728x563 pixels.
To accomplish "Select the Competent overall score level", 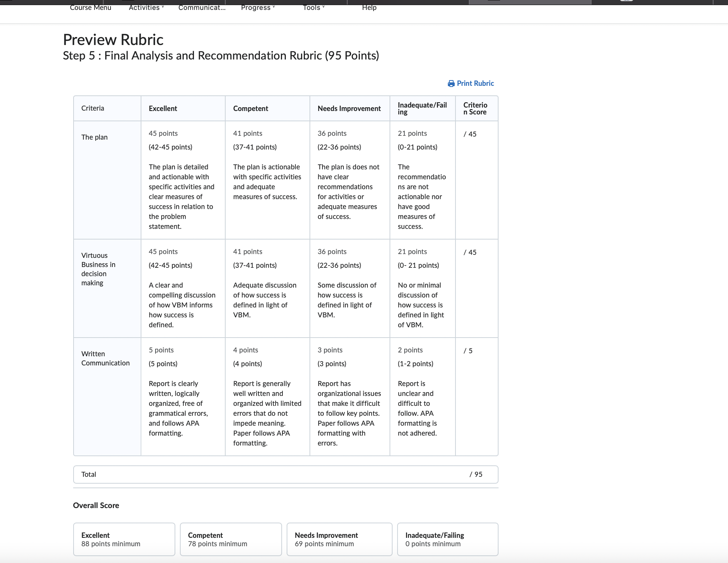I will click(231, 539).
